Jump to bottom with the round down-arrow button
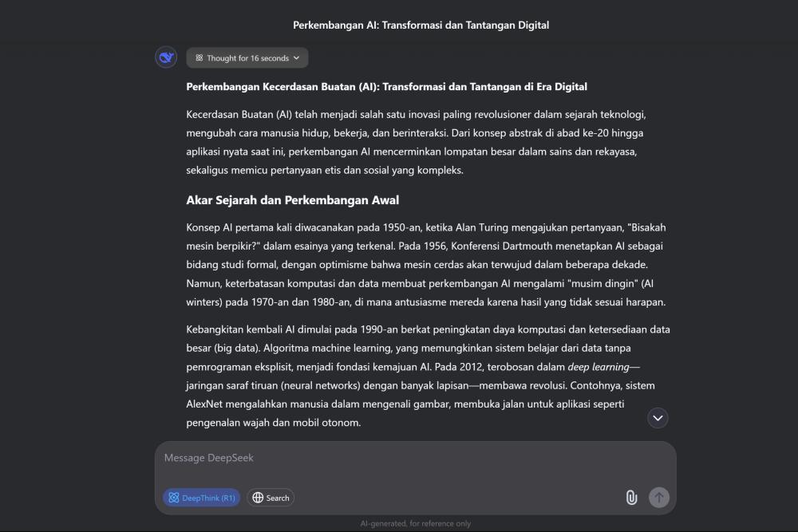 click(x=658, y=418)
